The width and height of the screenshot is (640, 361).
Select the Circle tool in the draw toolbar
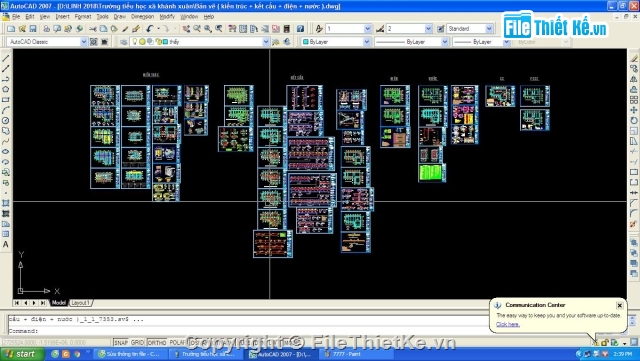[x=6, y=120]
